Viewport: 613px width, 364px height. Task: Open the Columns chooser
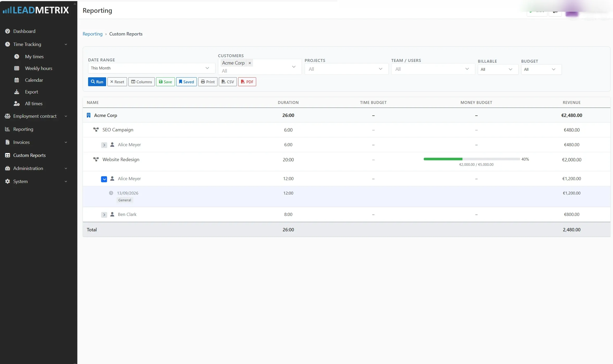coord(141,82)
